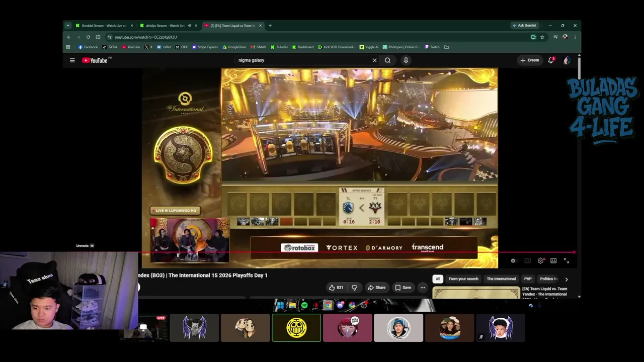Toggle theater mode in video player
Viewport: 644px width, 362px height.
553,261
